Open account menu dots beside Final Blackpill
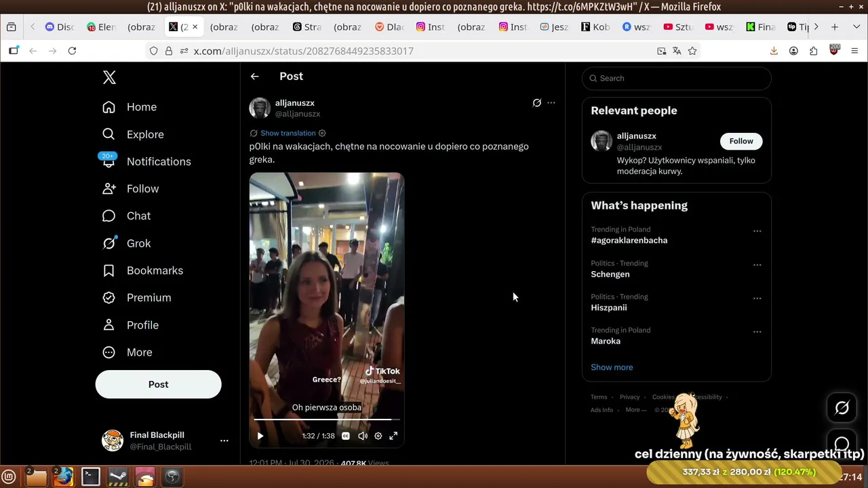 [224, 441]
